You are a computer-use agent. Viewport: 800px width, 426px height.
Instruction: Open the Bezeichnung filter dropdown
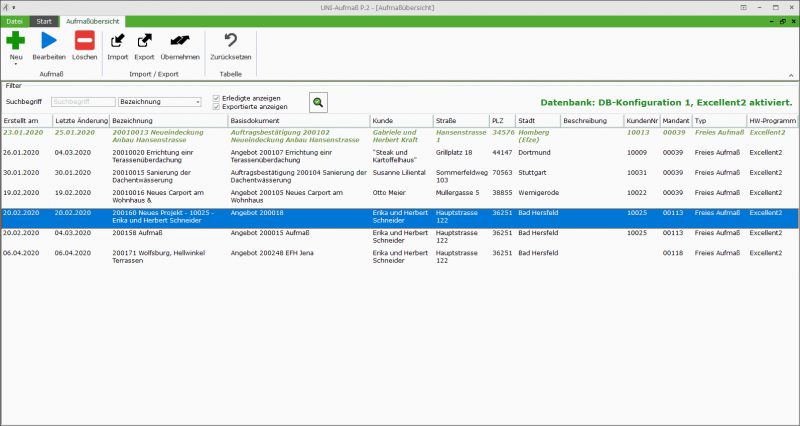pyautogui.click(x=160, y=102)
